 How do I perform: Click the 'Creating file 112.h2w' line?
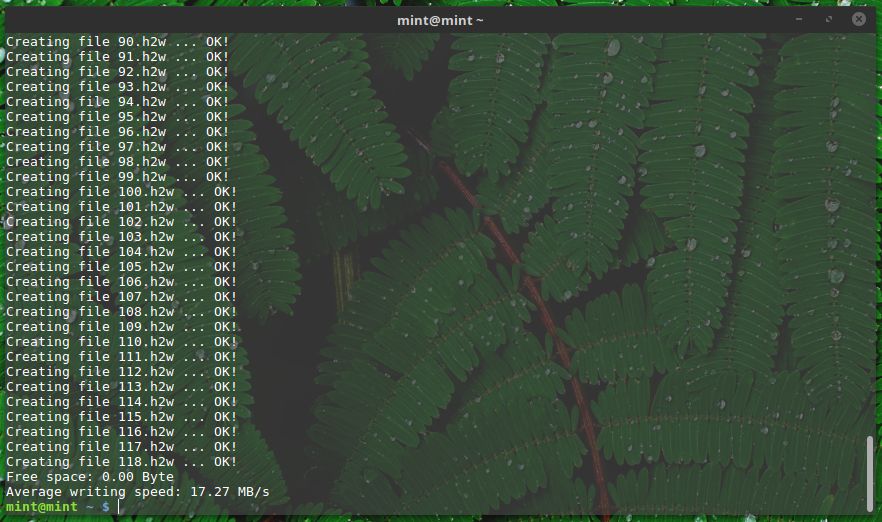(x=122, y=372)
